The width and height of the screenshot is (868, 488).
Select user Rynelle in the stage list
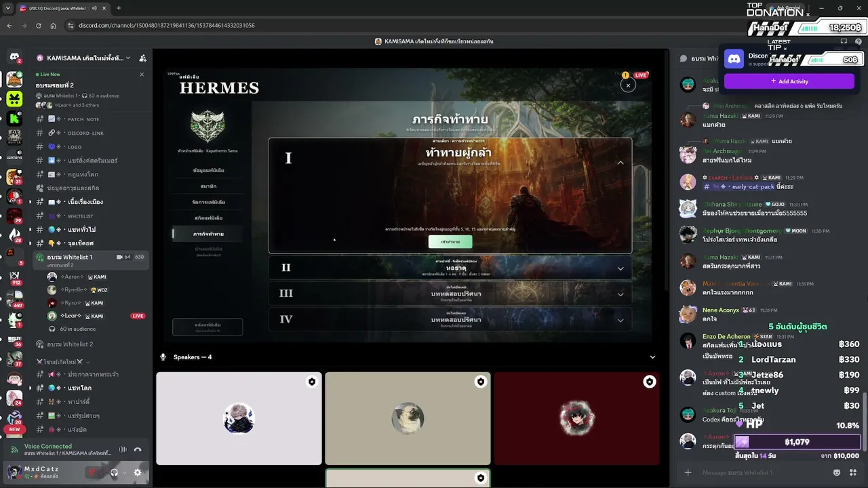point(97,290)
